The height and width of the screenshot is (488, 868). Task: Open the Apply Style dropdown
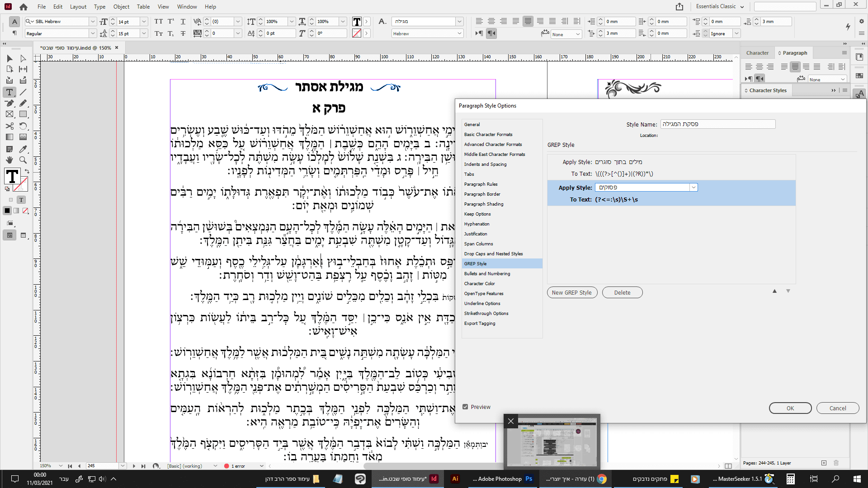(x=693, y=188)
